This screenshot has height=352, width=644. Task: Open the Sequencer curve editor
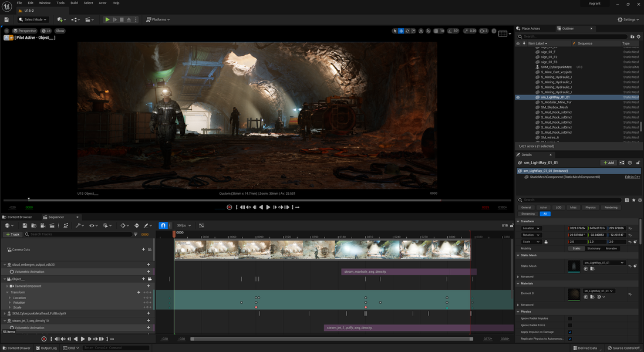coord(202,225)
